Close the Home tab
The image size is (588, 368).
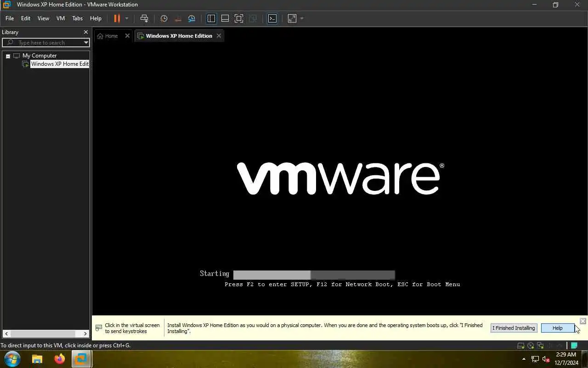127,36
